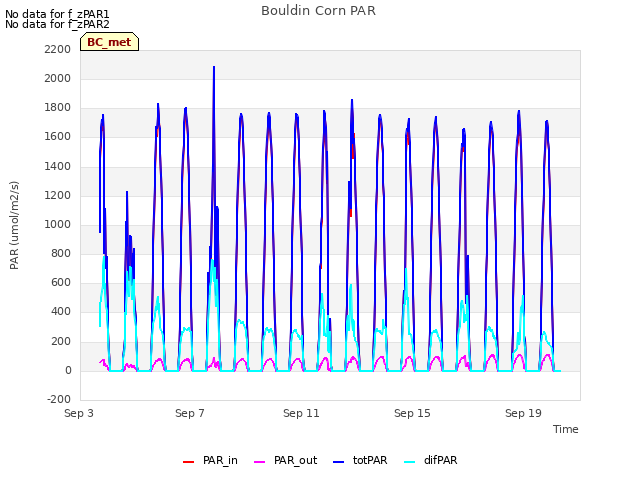The image size is (640, 480).
Task: Click the 'No data for f_zPAR2' message
Action: [57, 24]
